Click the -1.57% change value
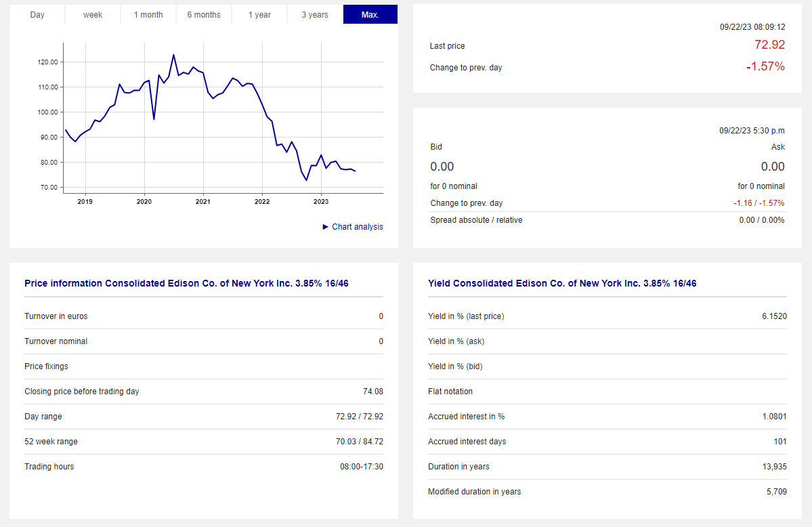812x527 pixels. click(x=765, y=66)
